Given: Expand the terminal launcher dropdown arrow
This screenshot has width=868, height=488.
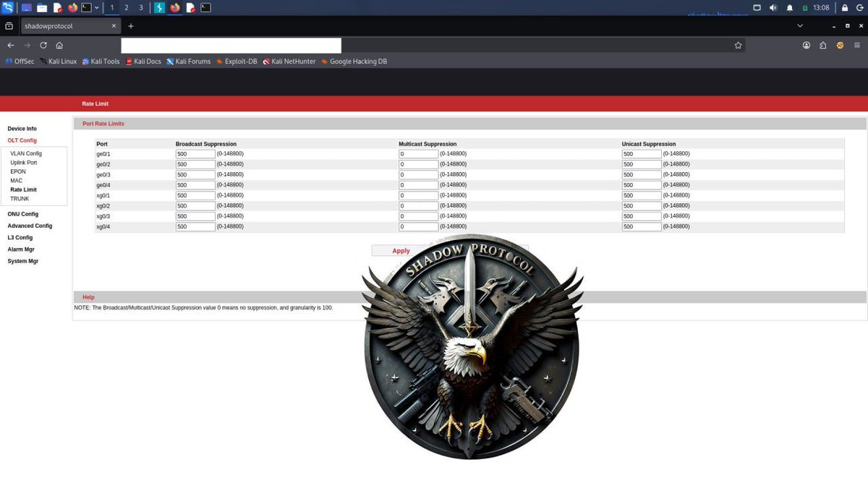Looking at the screenshot, I should pyautogui.click(x=97, y=7).
